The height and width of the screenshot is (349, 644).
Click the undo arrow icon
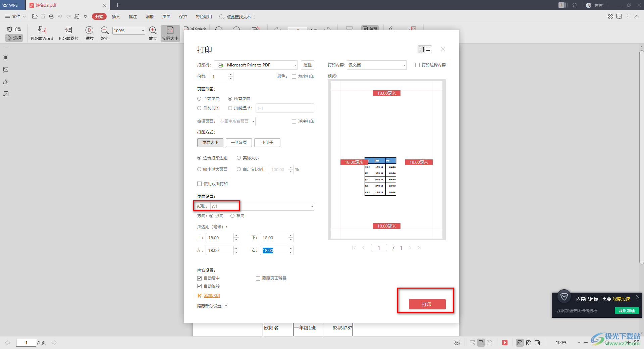pos(60,16)
